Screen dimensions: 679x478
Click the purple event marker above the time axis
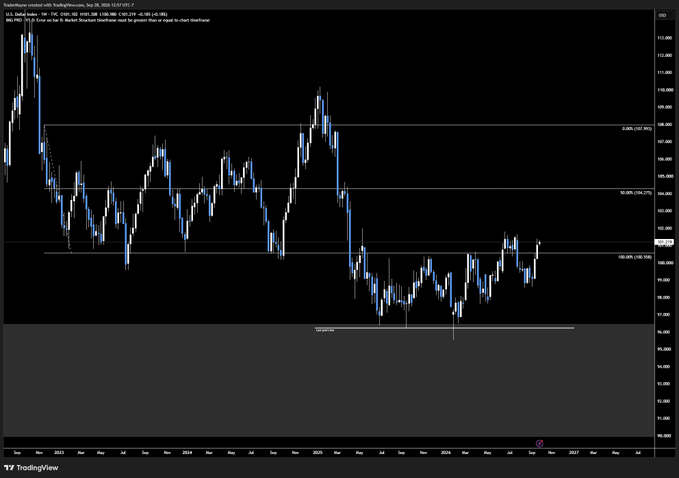pyautogui.click(x=539, y=443)
